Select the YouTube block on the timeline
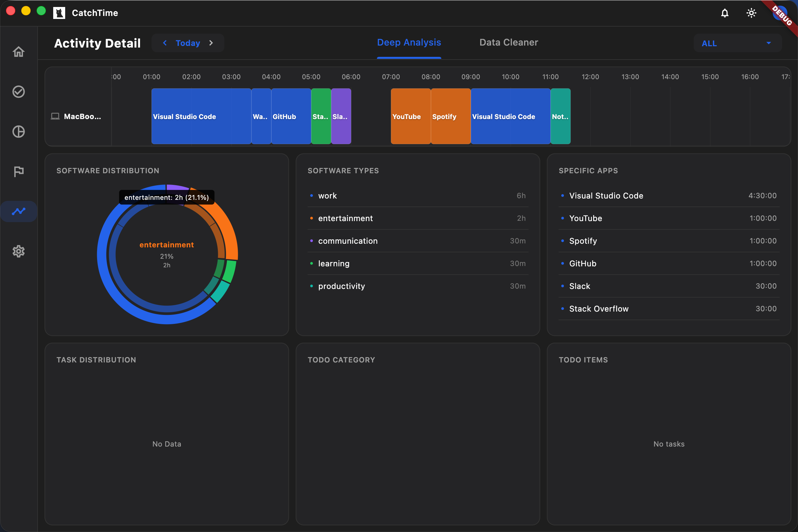 tap(410, 116)
